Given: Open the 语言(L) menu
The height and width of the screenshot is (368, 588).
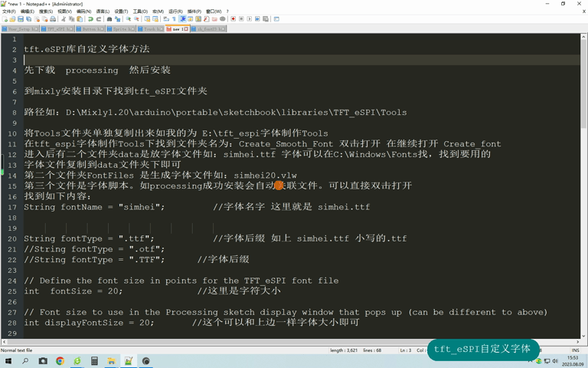Looking at the screenshot, I should point(103,11).
